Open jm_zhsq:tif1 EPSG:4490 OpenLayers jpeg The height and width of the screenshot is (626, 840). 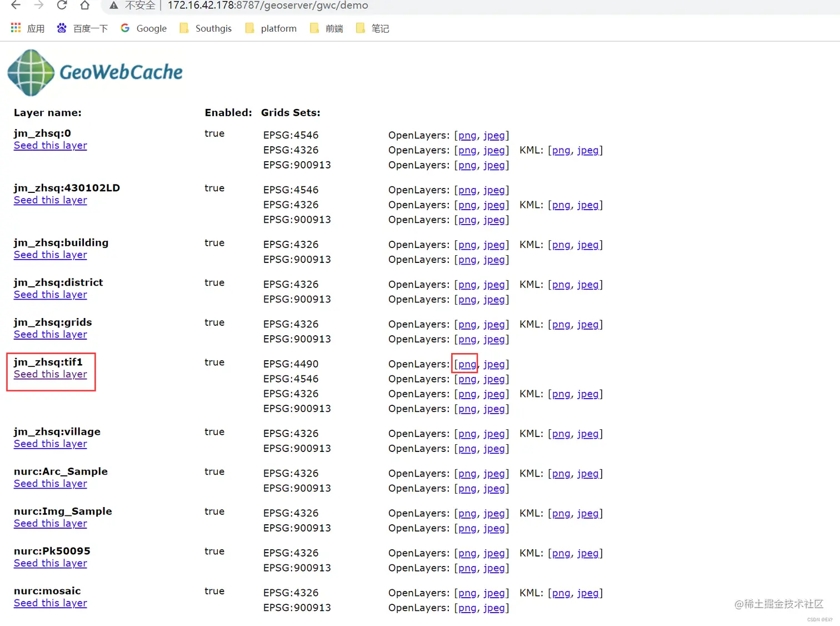(494, 364)
